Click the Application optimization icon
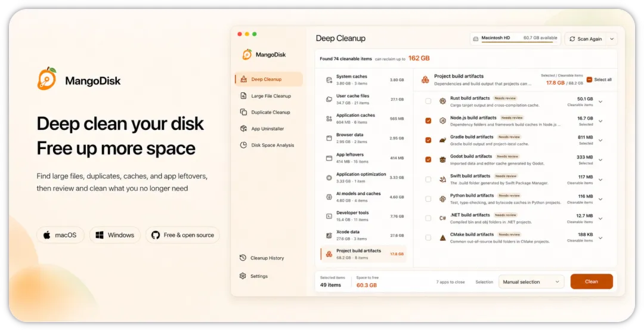644x331 pixels. (329, 178)
